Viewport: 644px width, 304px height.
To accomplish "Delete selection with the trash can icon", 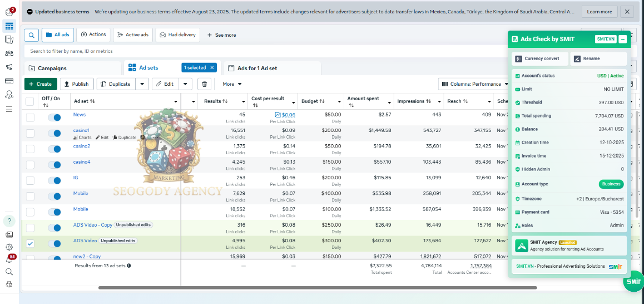I will [x=205, y=84].
